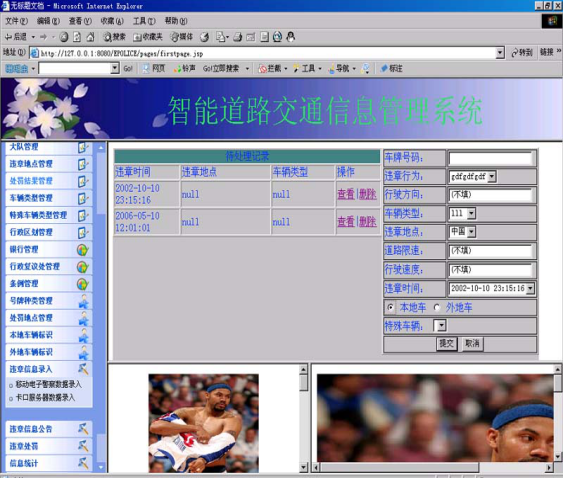This screenshot has width=563, height=479.
Task: Click the 违章处罚 hammer icon
Action: [83, 446]
